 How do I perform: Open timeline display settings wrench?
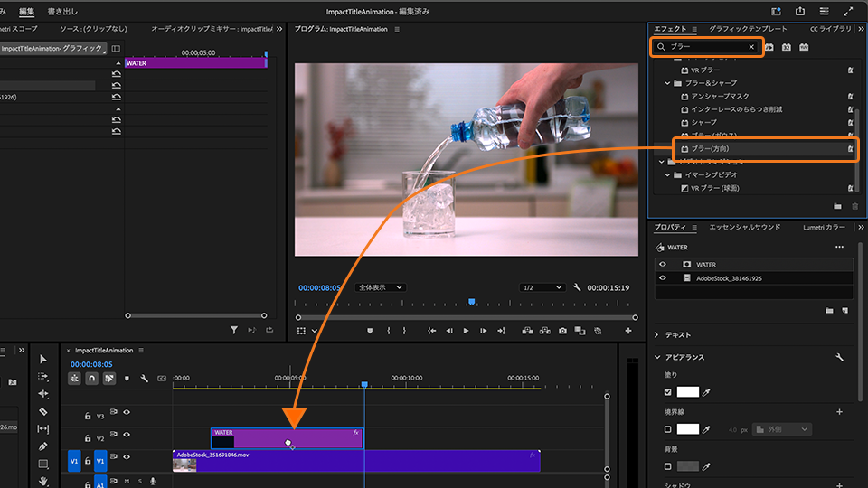144,378
